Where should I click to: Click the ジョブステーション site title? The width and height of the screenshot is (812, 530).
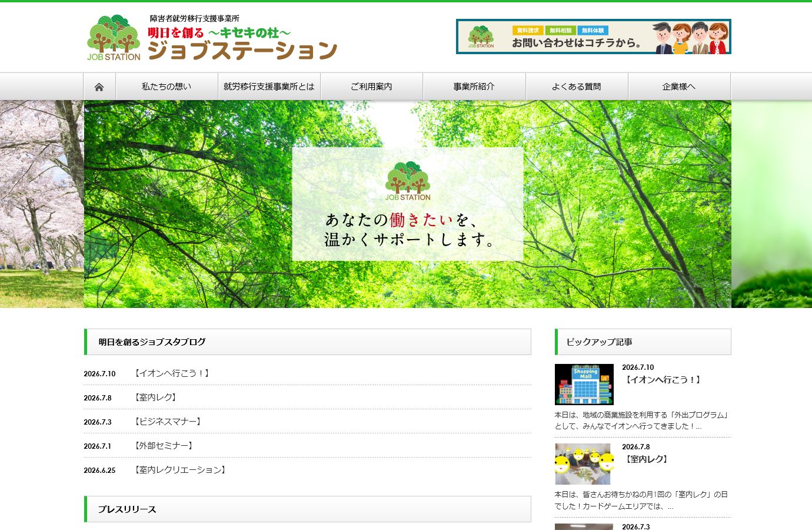(242, 51)
